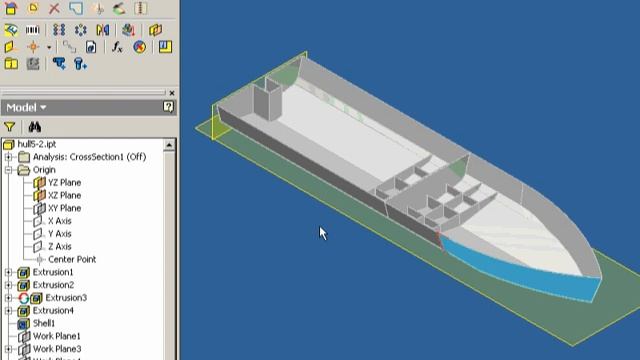Click the Emboss tool icon
Screen dimensions: 640x360
[x=11, y=30]
